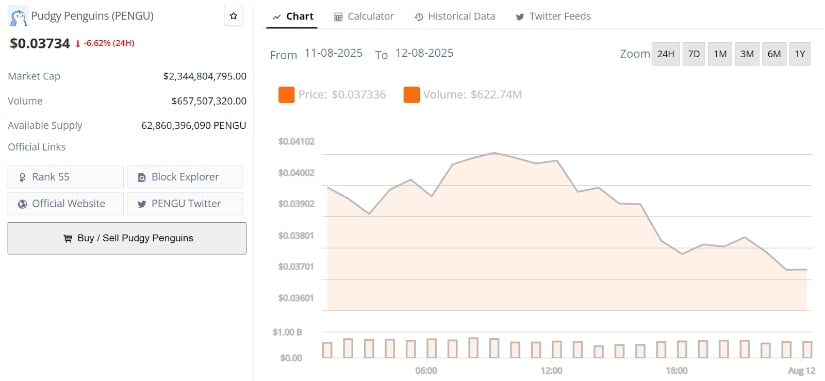
Task: Click the Block Explorer document icon
Action: (142, 178)
